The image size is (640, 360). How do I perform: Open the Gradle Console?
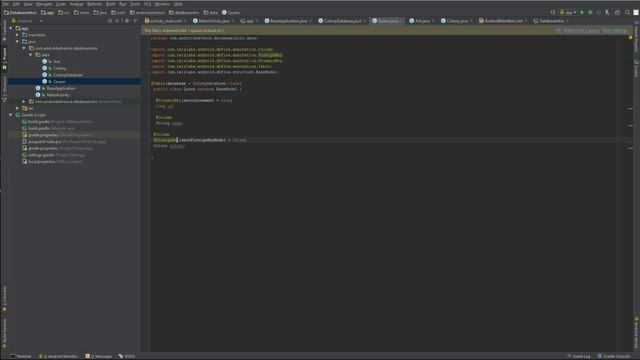click(x=613, y=356)
